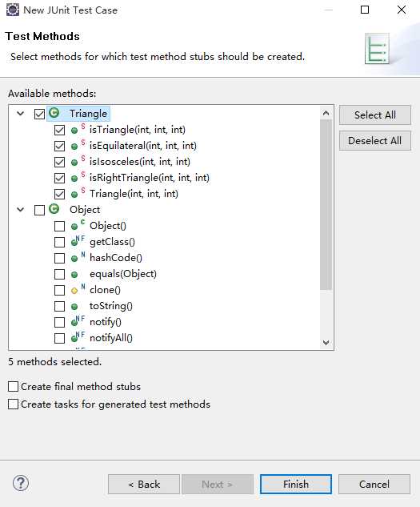Select the notifyAll() row text
Screen dimensions: 420x507
(x=111, y=338)
